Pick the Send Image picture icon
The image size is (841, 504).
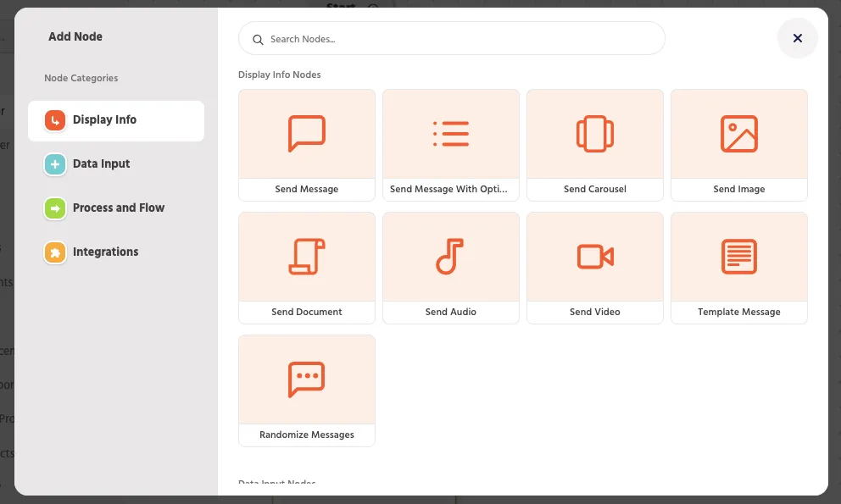tap(739, 134)
